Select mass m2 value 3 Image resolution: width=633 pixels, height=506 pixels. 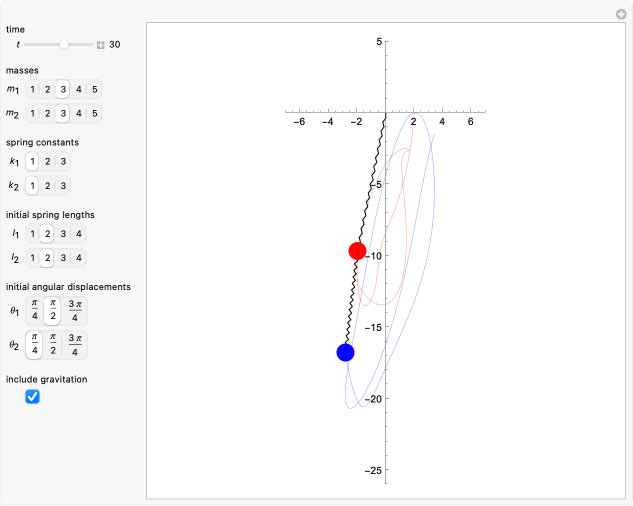[x=63, y=113]
